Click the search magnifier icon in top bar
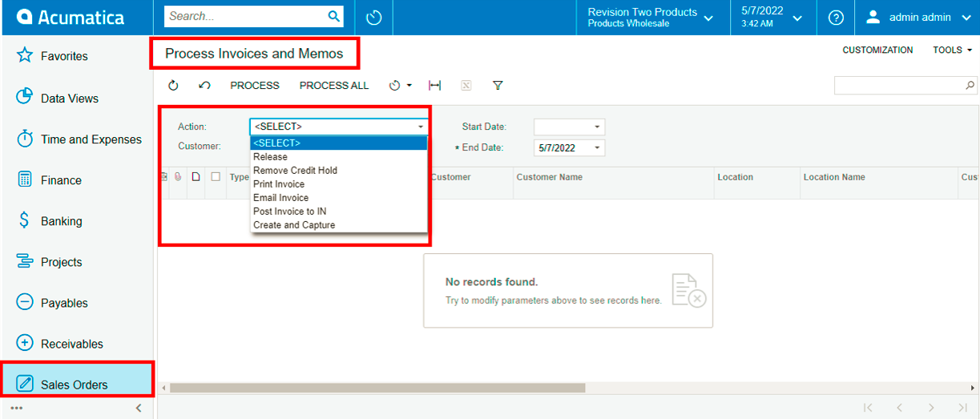980x419 pixels. click(334, 16)
